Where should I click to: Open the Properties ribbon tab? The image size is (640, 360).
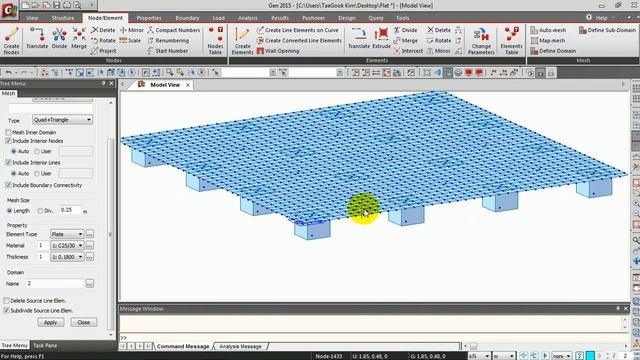coord(149,18)
